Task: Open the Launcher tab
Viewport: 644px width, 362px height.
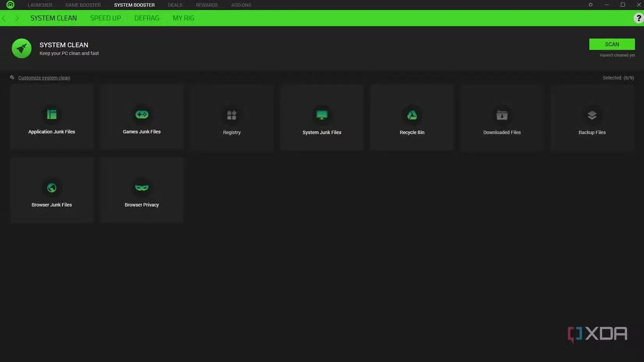Action: (x=40, y=5)
